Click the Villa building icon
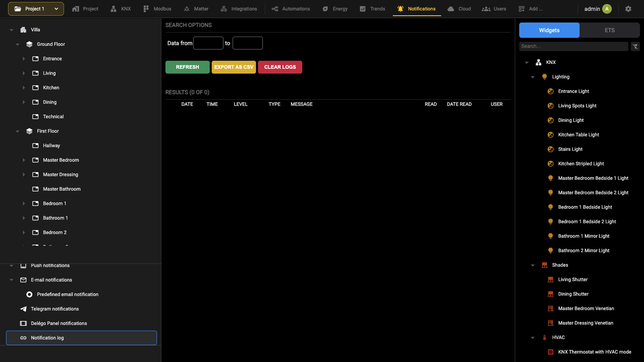This screenshot has width=644, height=362. coord(23,30)
